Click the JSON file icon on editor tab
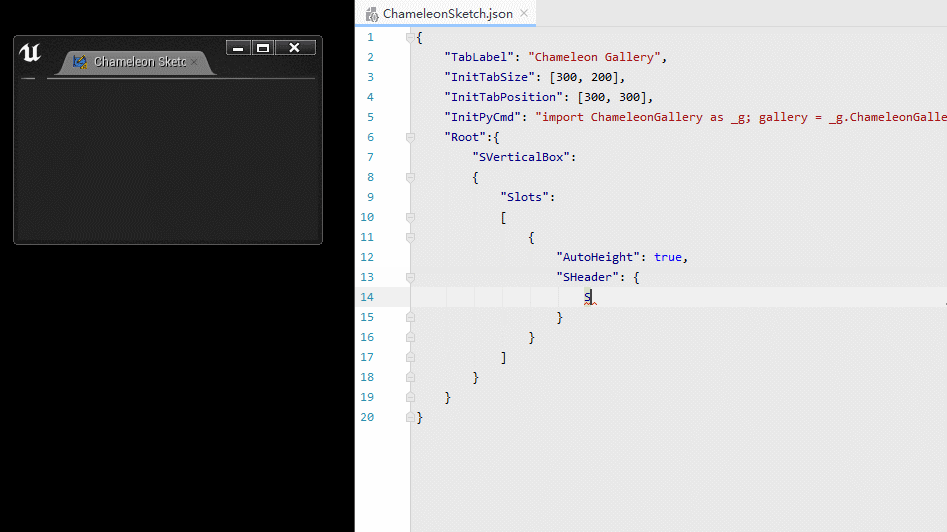 click(x=372, y=14)
